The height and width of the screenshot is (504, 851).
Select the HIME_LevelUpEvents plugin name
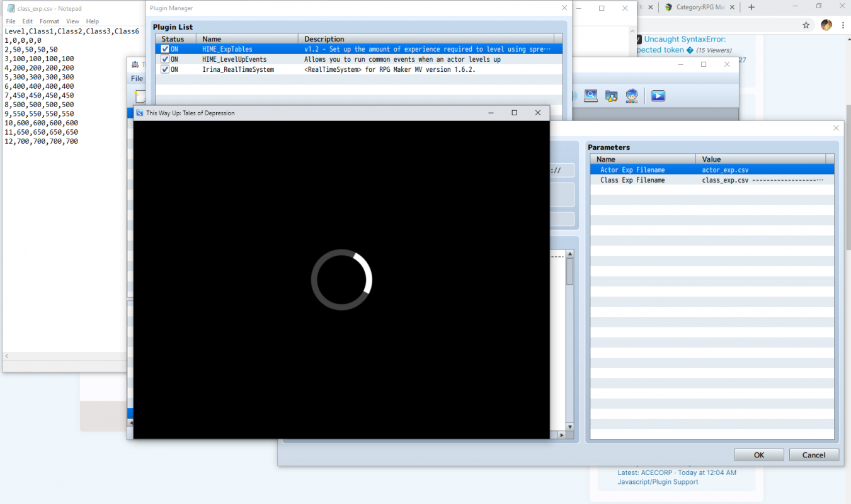234,59
